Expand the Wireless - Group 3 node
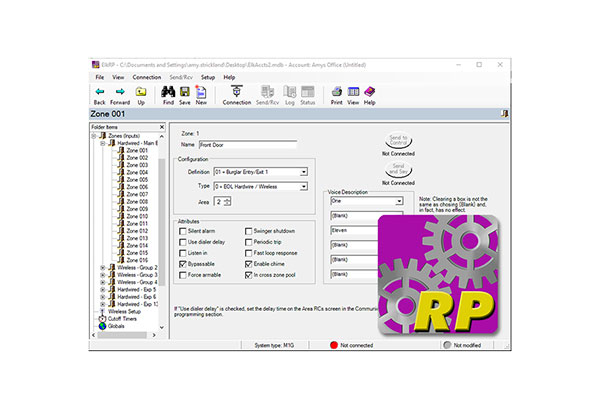 click(103, 275)
